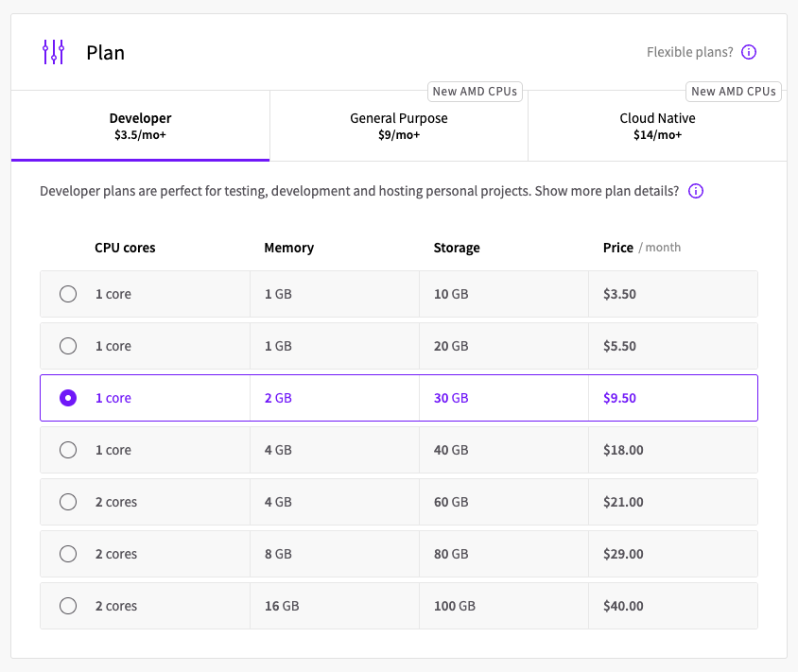
Task: Click New AMD CPUs badge on General Purpose
Action: point(476,92)
